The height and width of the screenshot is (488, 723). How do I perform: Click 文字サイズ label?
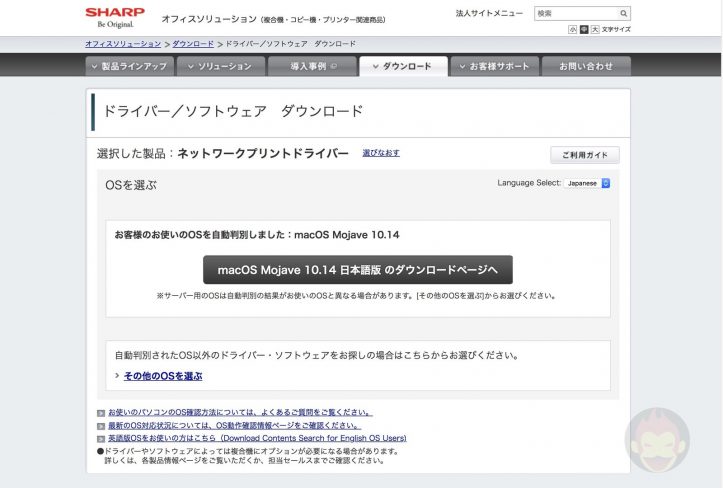(x=616, y=30)
